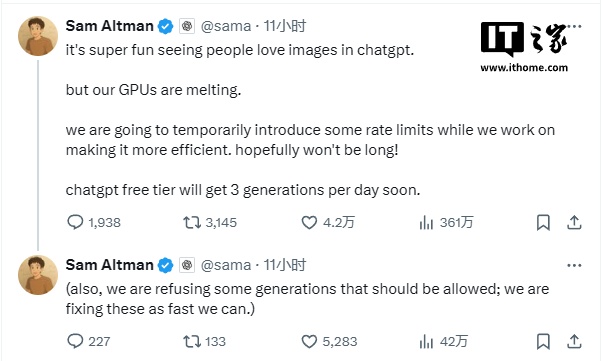Screen dimensions: 602x361
Task: Reply to the GPUs are melting tweet
Action: 75,222
